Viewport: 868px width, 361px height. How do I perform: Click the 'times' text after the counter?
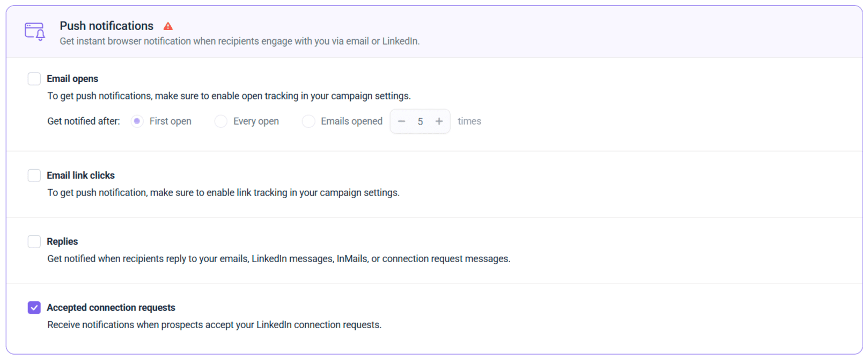point(469,121)
